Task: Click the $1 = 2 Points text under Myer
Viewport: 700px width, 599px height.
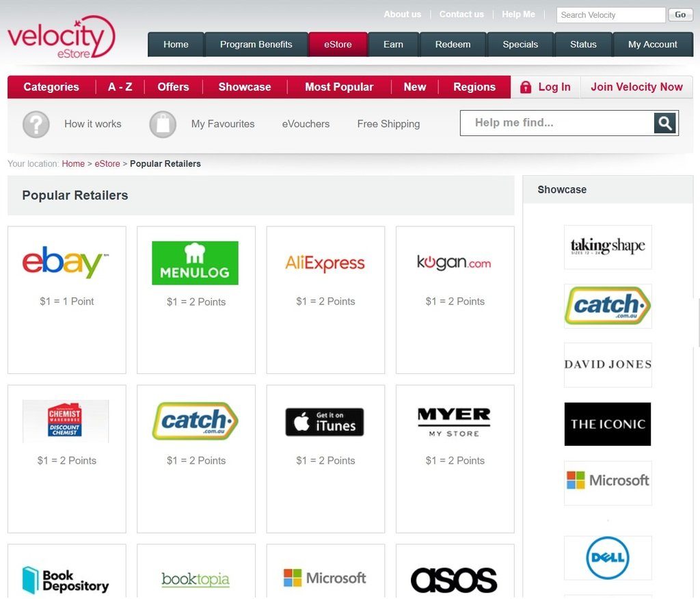Action: pyautogui.click(x=455, y=460)
